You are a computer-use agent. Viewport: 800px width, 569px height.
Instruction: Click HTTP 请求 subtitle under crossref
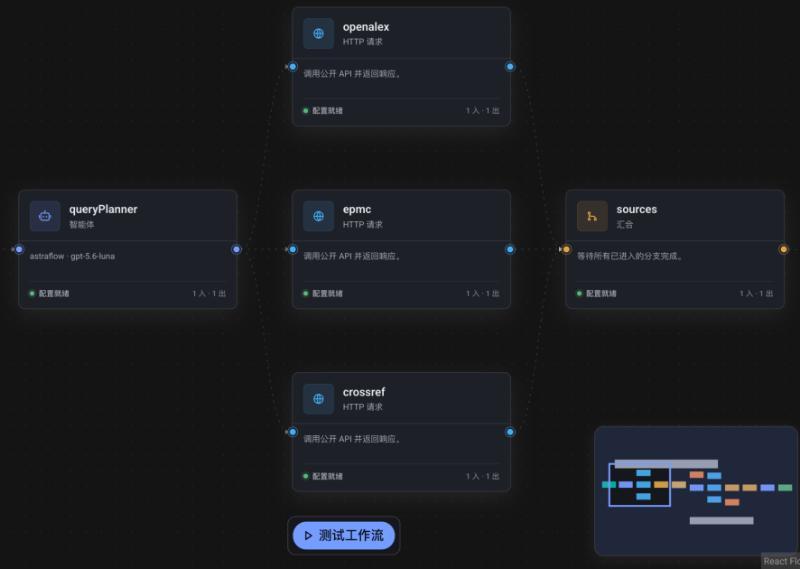[x=363, y=407]
